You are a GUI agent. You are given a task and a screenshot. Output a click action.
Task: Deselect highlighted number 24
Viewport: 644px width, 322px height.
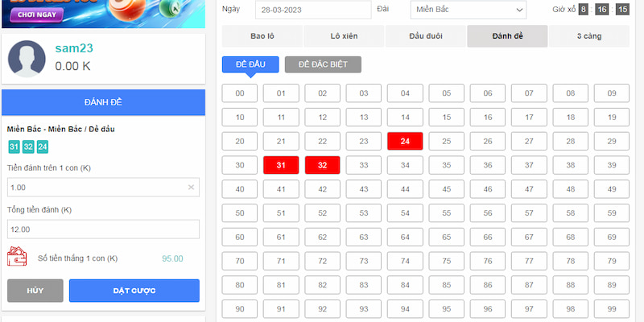(405, 142)
